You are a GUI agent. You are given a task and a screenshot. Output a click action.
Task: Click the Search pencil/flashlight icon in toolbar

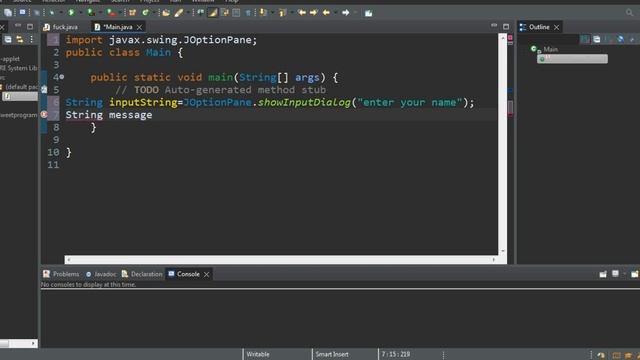click(x=179, y=13)
